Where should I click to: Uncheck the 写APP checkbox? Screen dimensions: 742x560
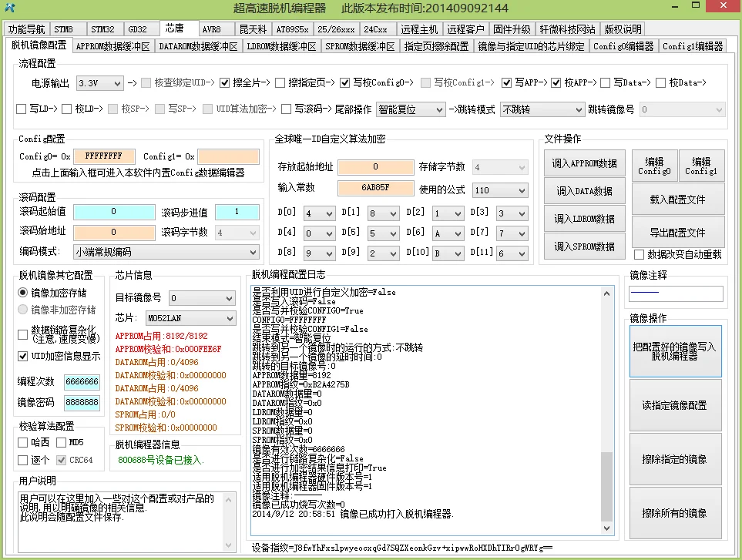507,82
